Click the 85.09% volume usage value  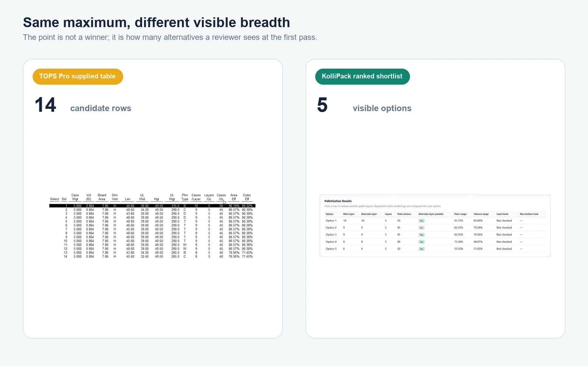coord(478,221)
